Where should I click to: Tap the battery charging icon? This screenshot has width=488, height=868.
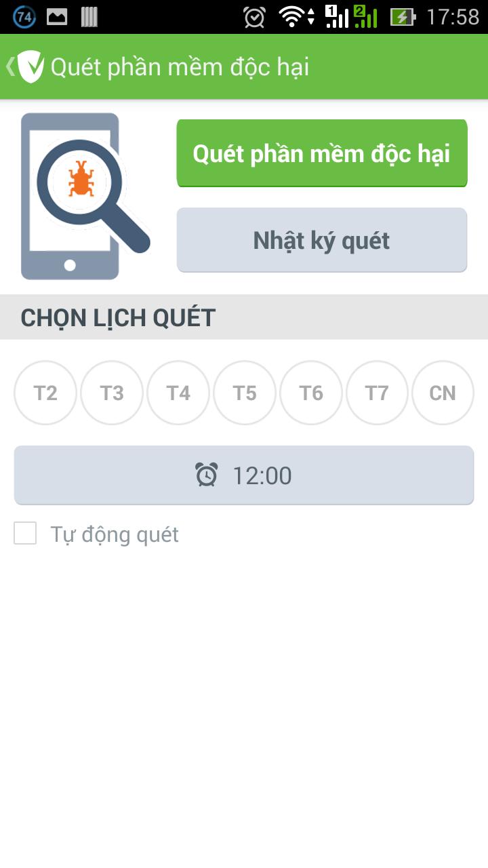(403, 17)
